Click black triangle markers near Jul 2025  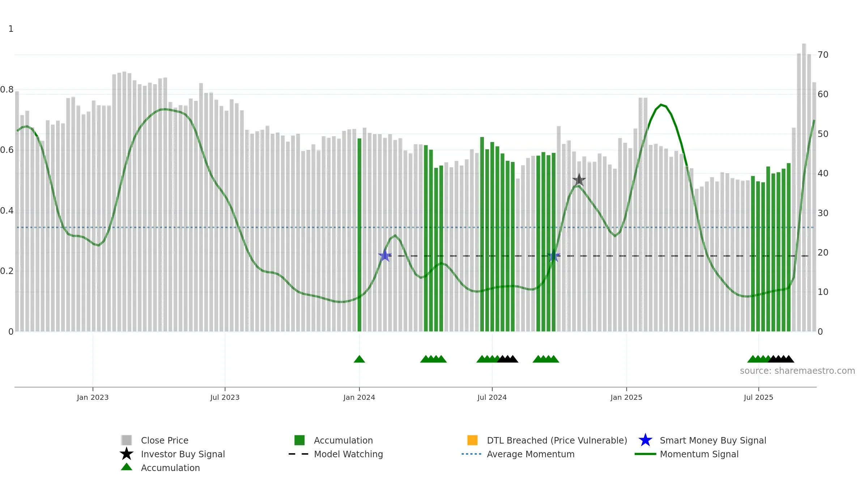click(x=781, y=359)
